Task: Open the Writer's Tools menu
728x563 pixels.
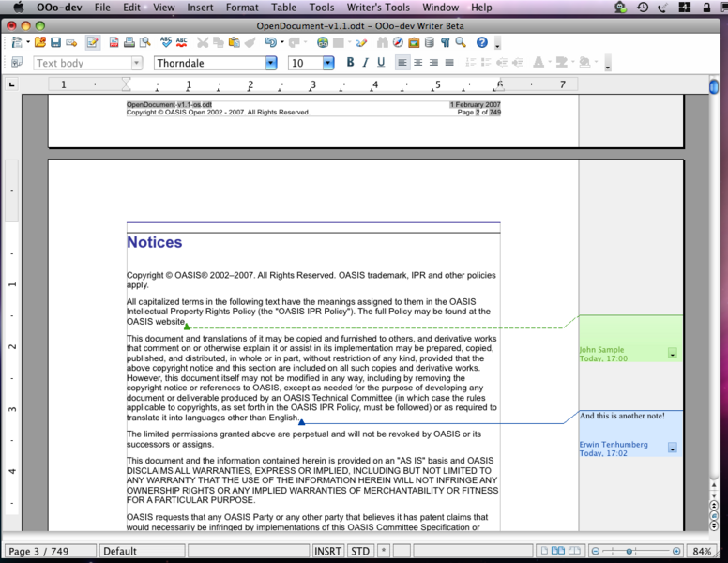Action: click(378, 8)
